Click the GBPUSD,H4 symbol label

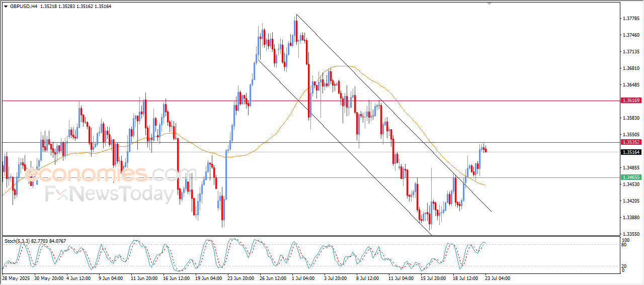click(x=24, y=7)
